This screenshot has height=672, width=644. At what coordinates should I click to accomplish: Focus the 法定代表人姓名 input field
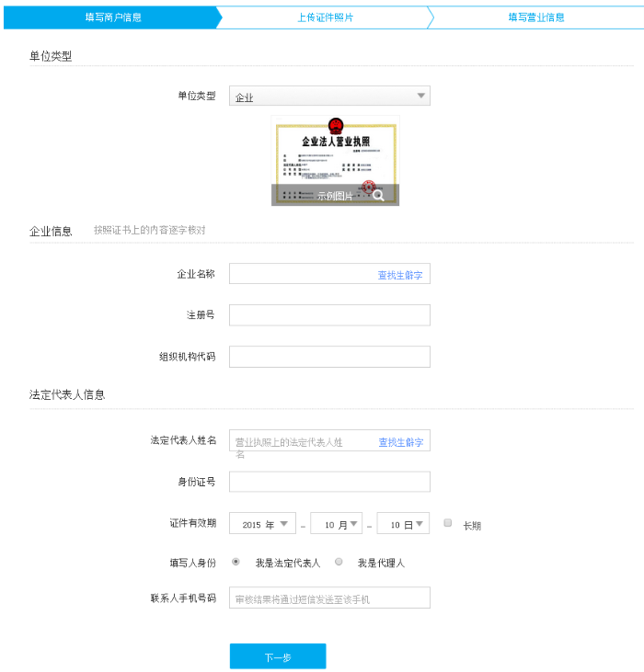coord(329,440)
